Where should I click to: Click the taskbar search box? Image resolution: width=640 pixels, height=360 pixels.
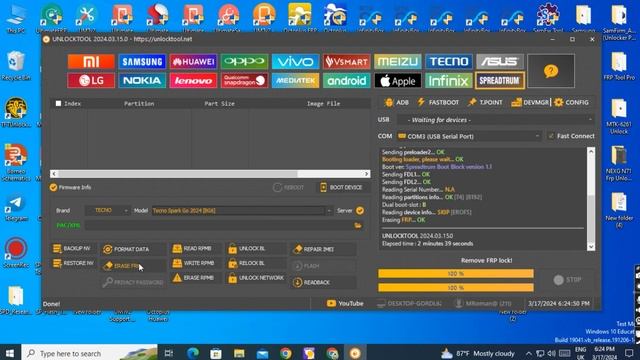pyautogui.click(x=89, y=353)
